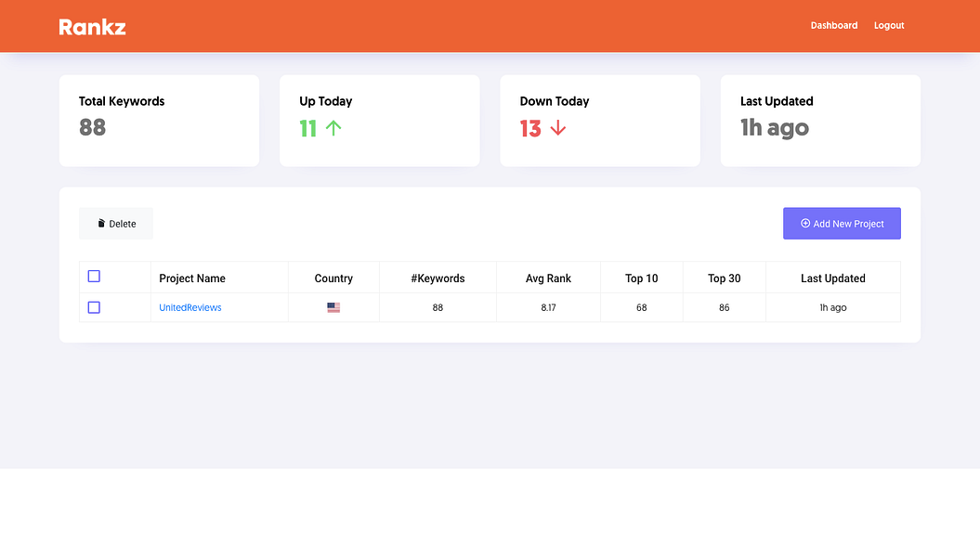Click the Add New Project button
This screenshot has height=557, width=980.
[842, 224]
